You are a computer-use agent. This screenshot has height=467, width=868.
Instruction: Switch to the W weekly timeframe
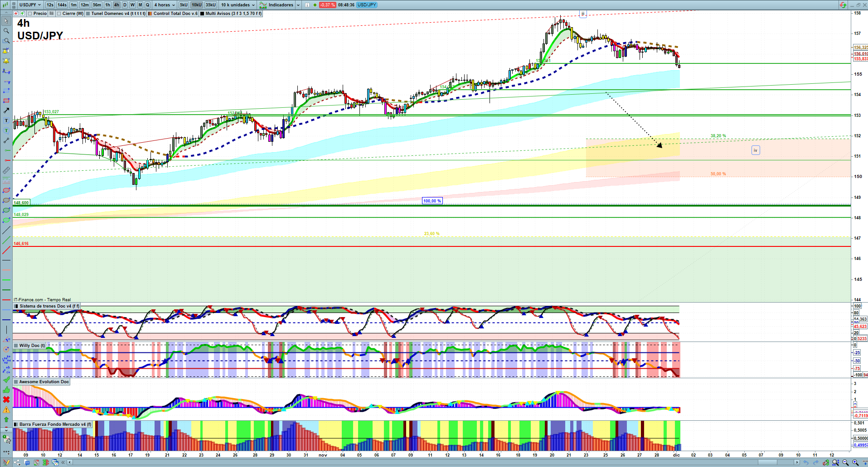(x=132, y=5)
